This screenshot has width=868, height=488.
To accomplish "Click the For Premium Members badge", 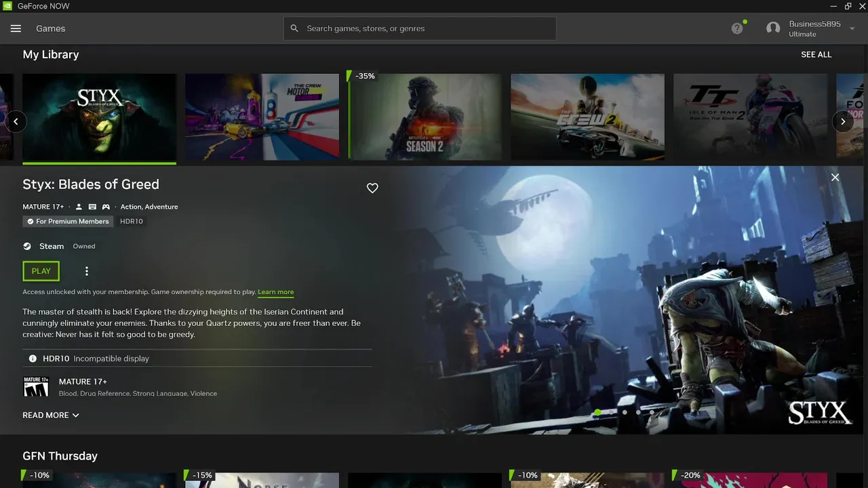I will (68, 222).
